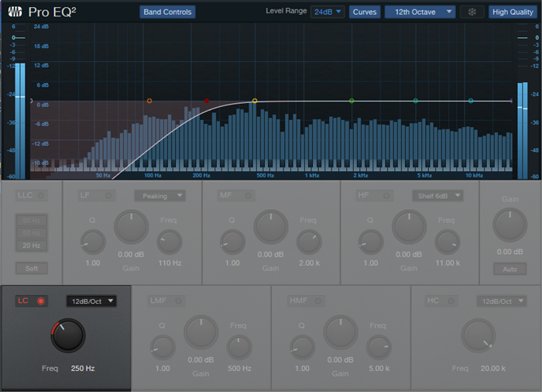Image resolution: width=542 pixels, height=392 pixels.
Task: Enable the Auto gain button
Action: (509, 269)
